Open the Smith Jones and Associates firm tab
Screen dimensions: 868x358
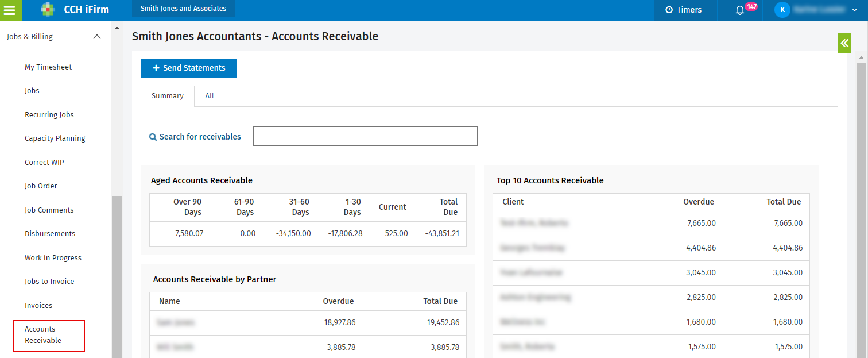click(x=183, y=9)
